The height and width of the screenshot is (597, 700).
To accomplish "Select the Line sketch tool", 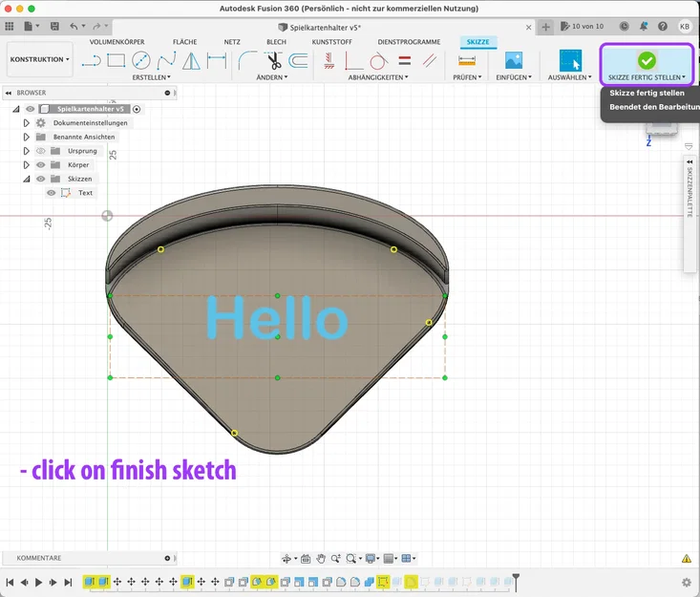I will pyautogui.click(x=92, y=61).
